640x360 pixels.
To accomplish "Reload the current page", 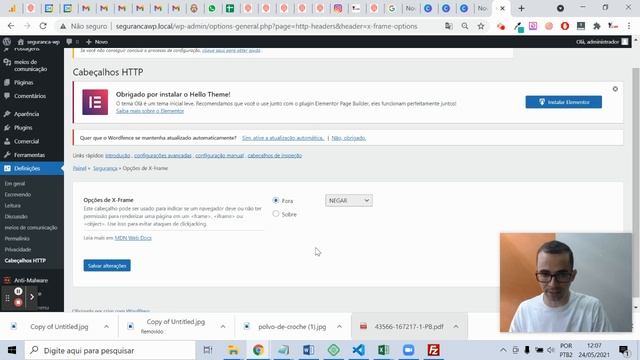I will (43, 26).
